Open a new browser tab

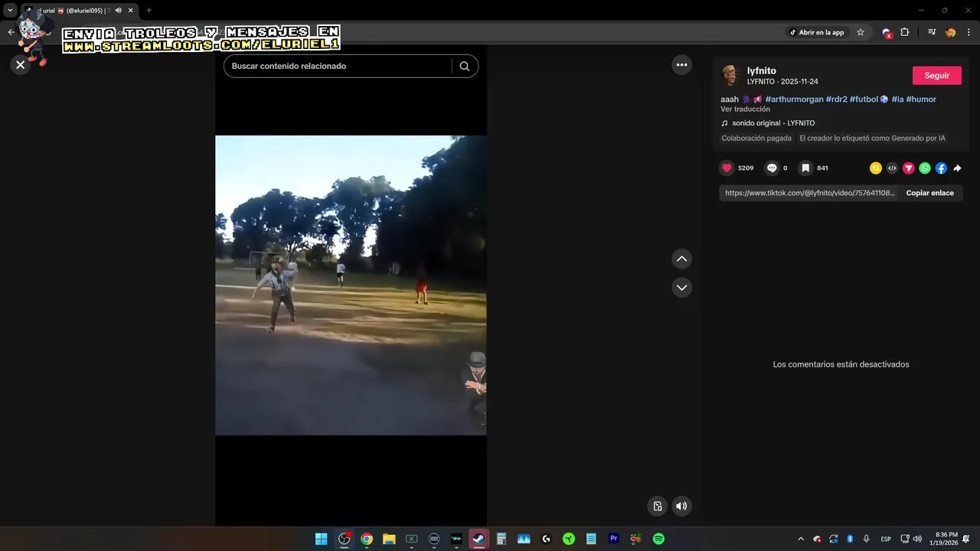(149, 11)
